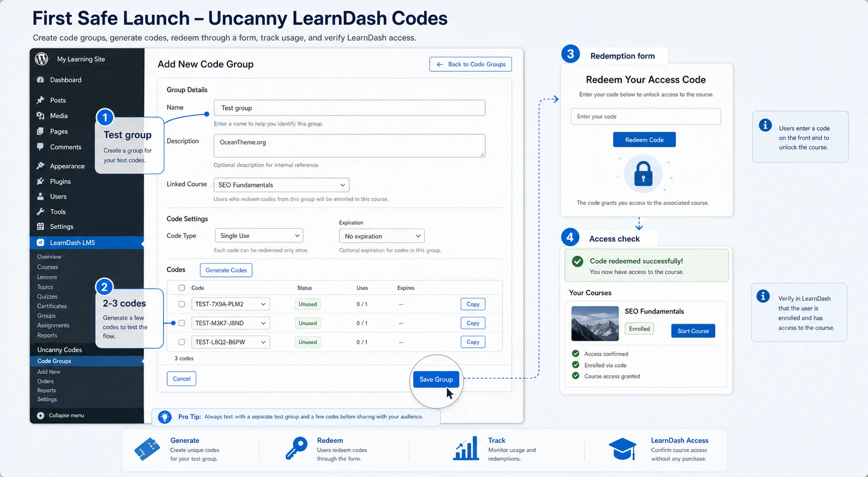The image size is (868, 477).
Task: Go to LearnDash Courses submenu
Action: click(48, 267)
